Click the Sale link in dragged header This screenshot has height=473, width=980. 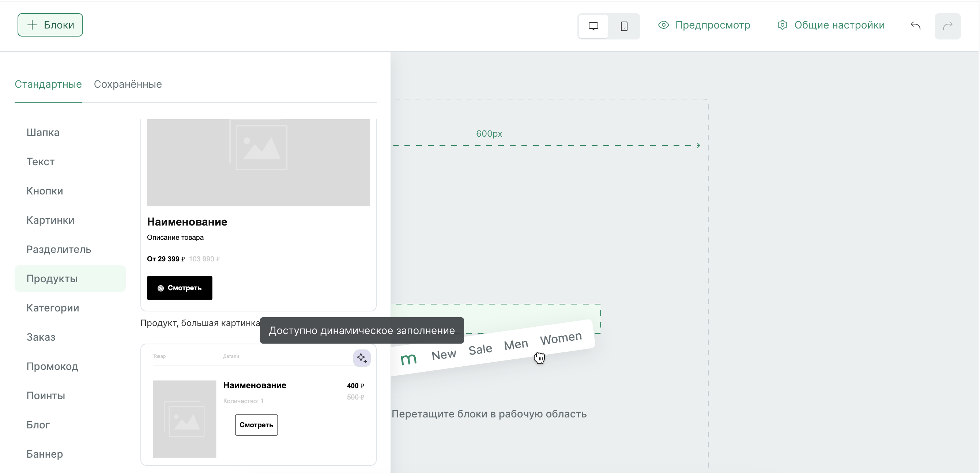pyautogui.click(x=480, y=349)
